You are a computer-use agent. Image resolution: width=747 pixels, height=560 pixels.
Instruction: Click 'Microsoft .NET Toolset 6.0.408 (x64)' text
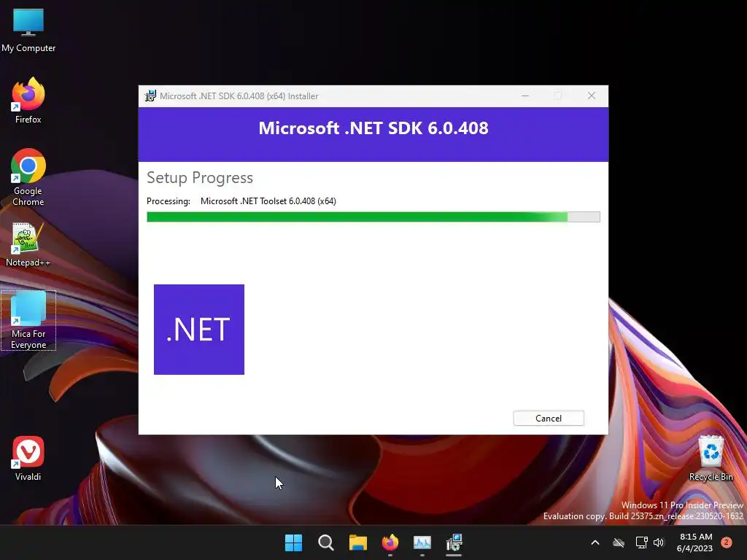point(268,201)
